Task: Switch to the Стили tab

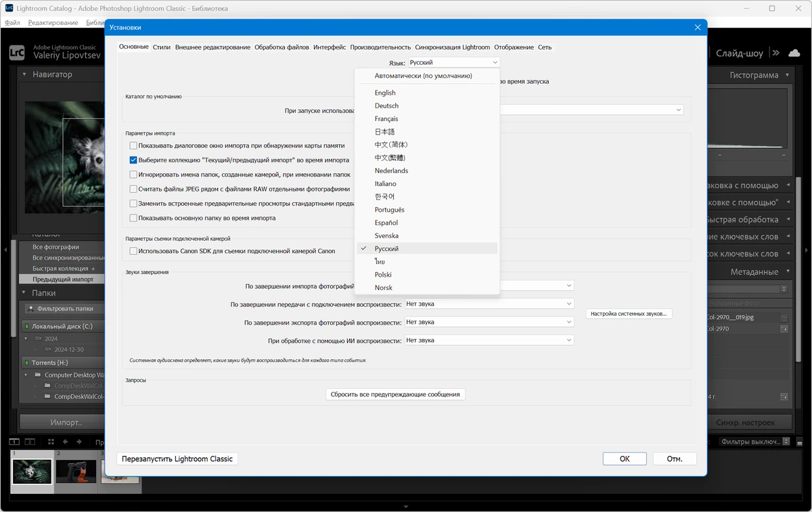Action: point(161,47)
